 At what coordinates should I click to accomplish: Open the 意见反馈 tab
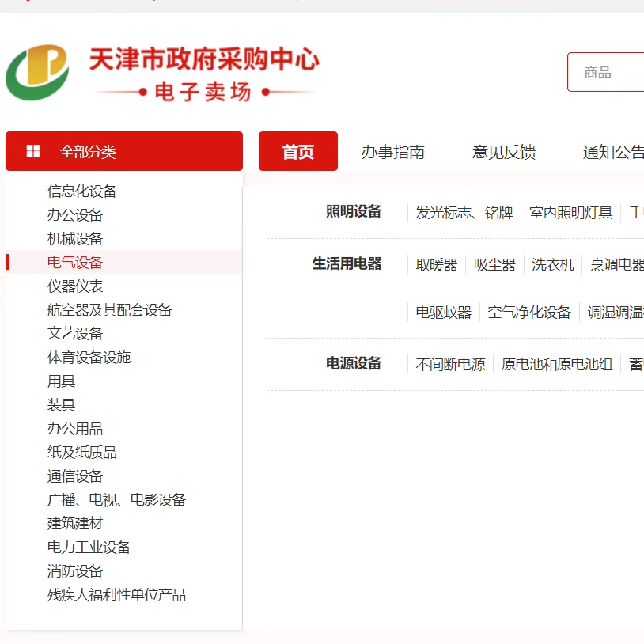pos(504,152)
